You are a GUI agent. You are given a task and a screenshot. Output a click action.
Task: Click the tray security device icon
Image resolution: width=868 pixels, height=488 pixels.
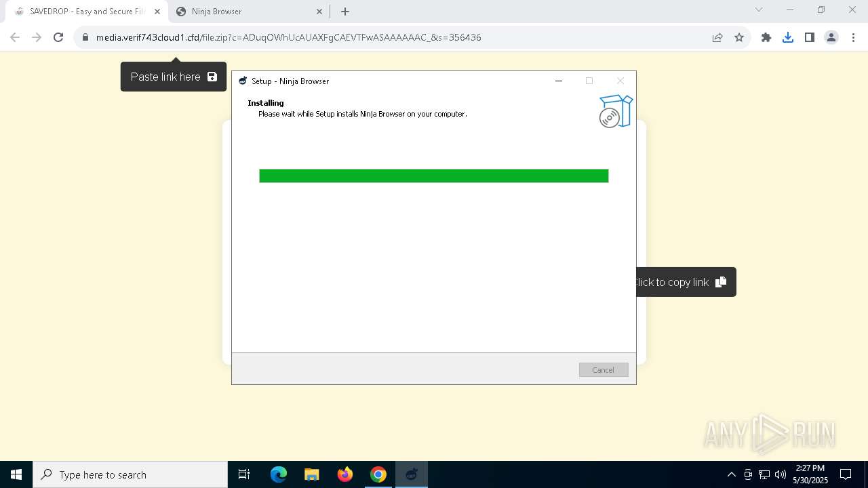[748, 474]
